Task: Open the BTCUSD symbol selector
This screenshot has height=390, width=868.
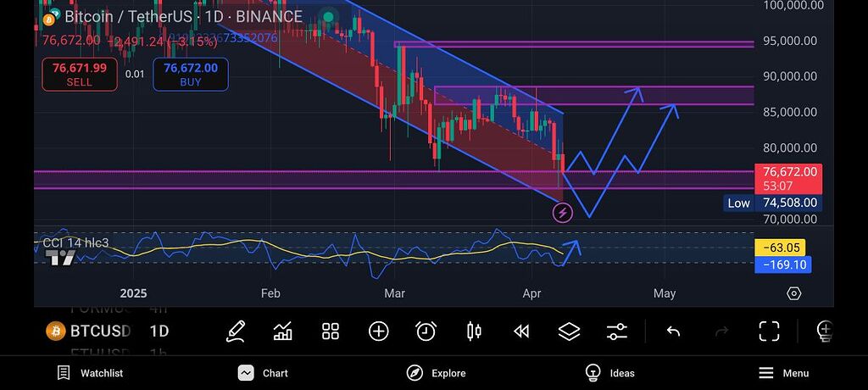Action: coord(88,331)
